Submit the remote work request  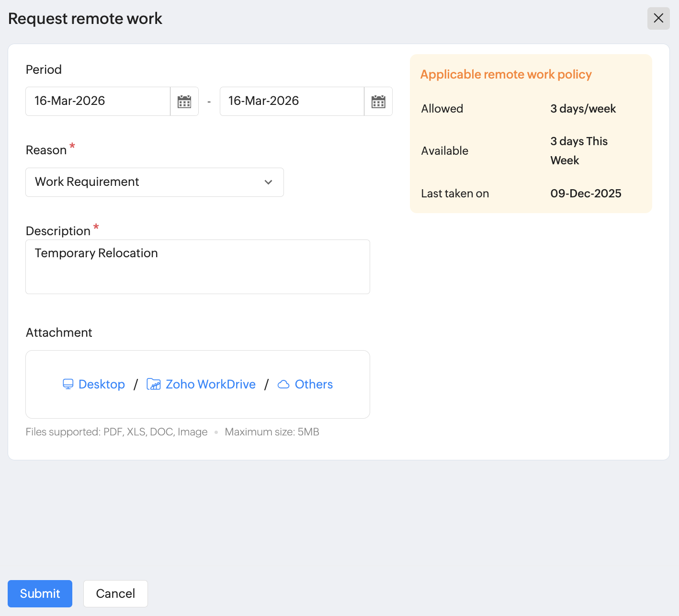click(x=40, y=593)
